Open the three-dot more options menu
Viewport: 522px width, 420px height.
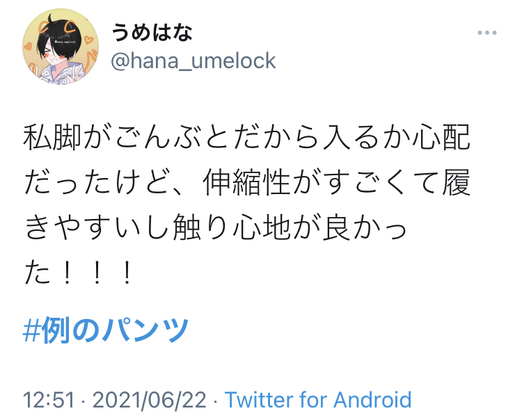(x=487, y=33)
